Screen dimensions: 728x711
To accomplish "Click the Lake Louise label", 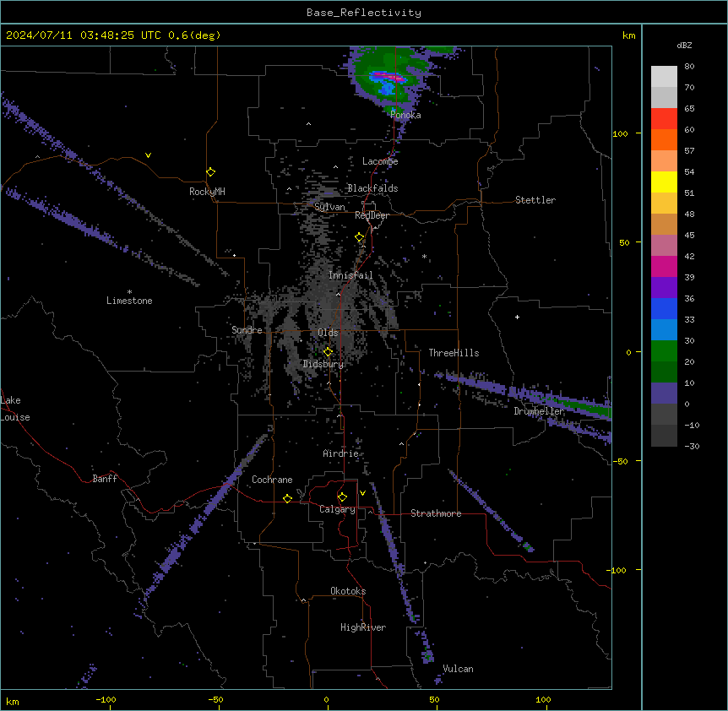I will pos(15,409).
